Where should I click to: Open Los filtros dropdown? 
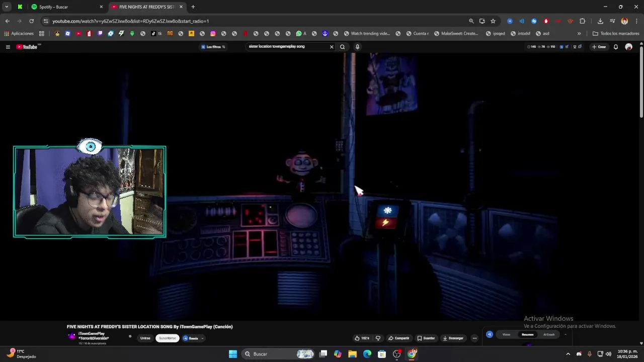[x=213, y=47]
